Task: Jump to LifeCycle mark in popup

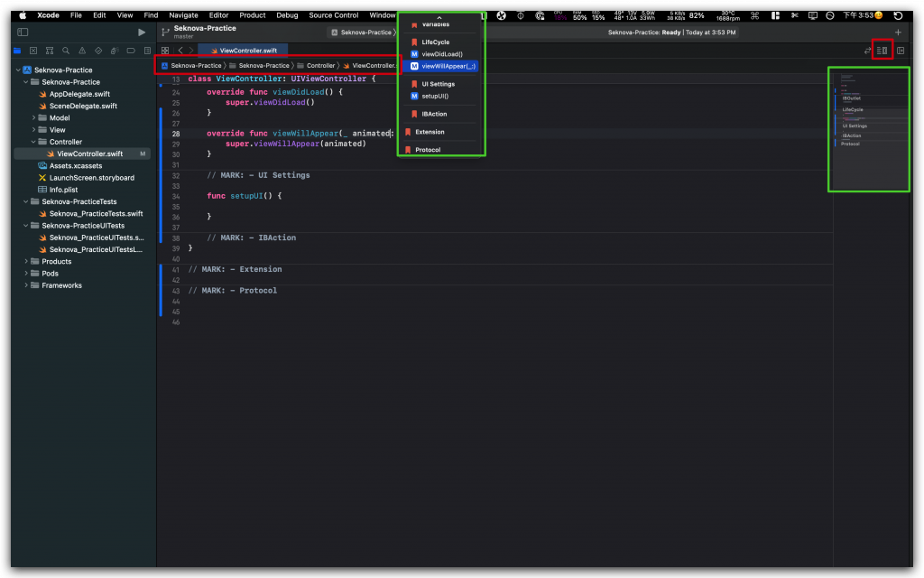Action: (x=436, y=42)
